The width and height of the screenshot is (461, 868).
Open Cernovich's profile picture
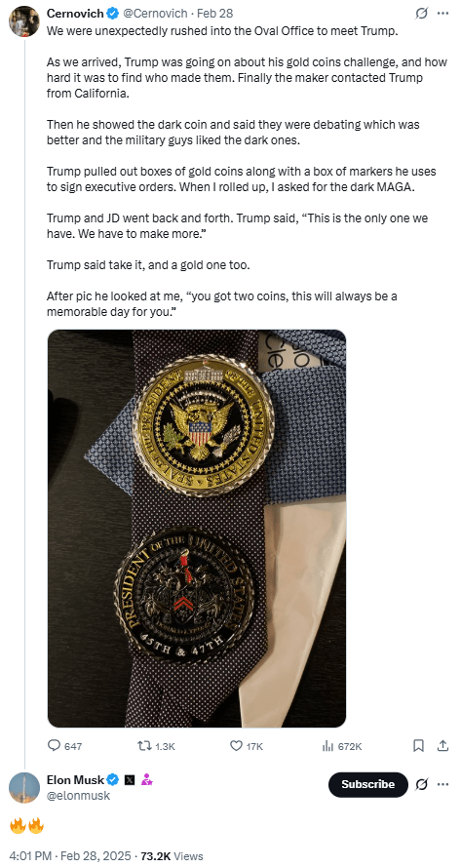pos(23,21)
